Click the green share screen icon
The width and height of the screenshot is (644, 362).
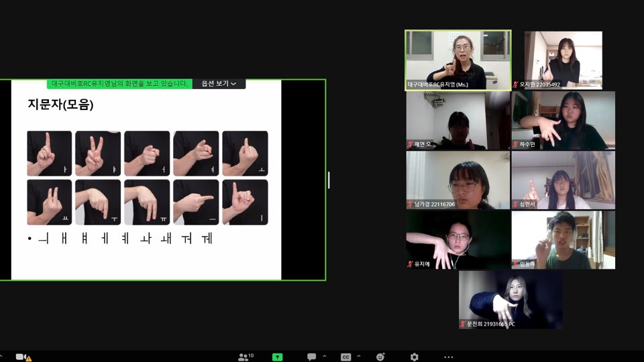[x=277, y=357]
